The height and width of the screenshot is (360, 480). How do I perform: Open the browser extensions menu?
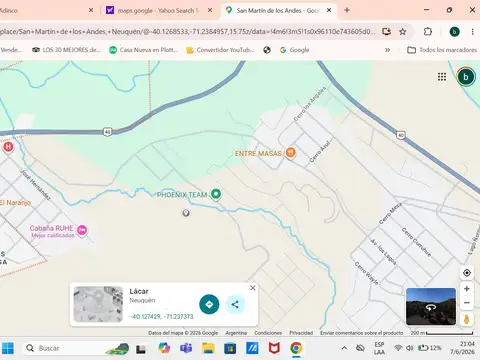pos(428,32)
